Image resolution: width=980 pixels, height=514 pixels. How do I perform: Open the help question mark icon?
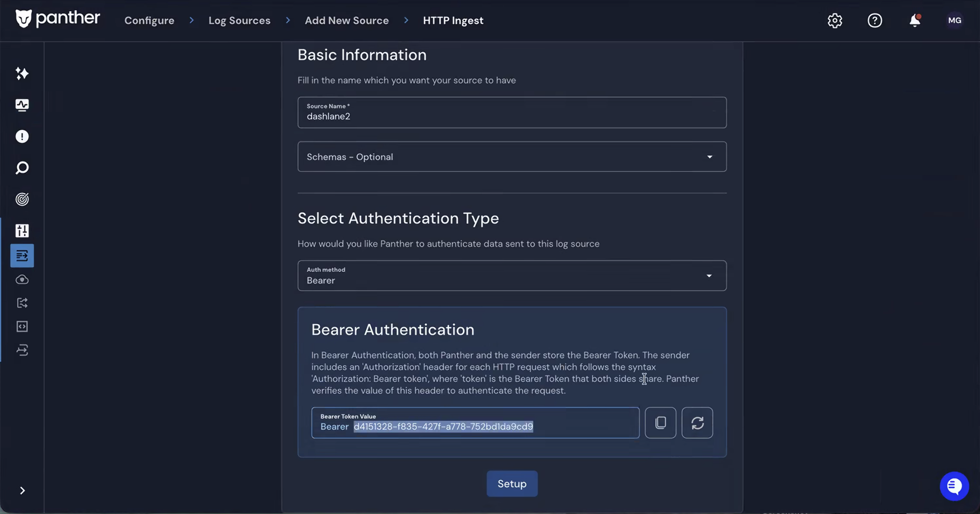(x=875, y=20)
